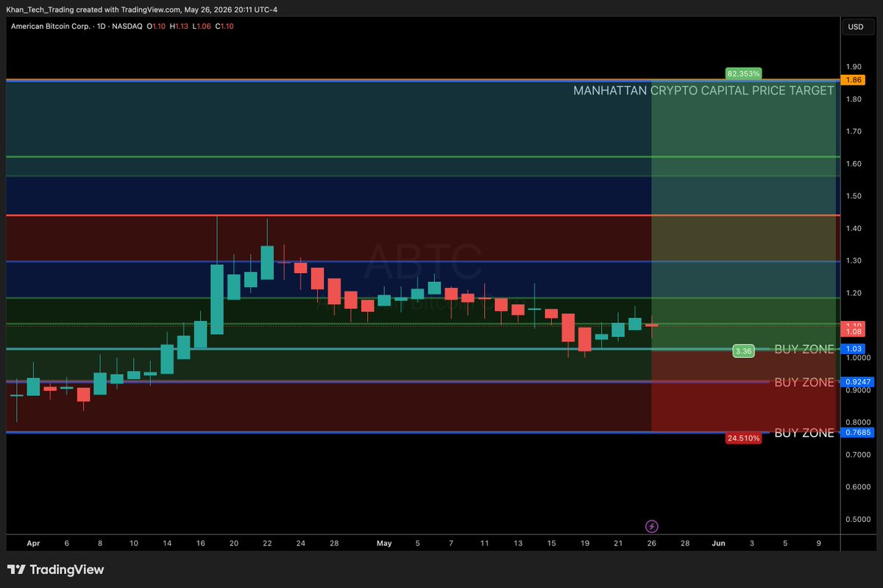Click the orange 1.86 price tag
Viewport: 883px width, 588px height.
pyautogui.click(x=854, y=79)
